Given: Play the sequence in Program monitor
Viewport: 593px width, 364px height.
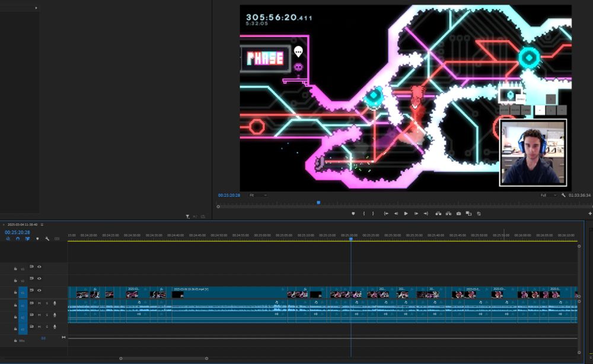Looking at the screenshot, I should (406, 213).
